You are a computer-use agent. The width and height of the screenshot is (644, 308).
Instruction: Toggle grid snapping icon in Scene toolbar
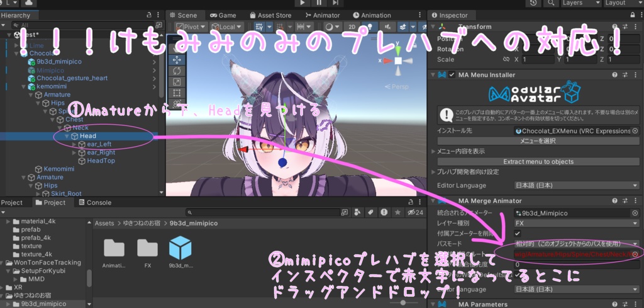click(259, 26)
